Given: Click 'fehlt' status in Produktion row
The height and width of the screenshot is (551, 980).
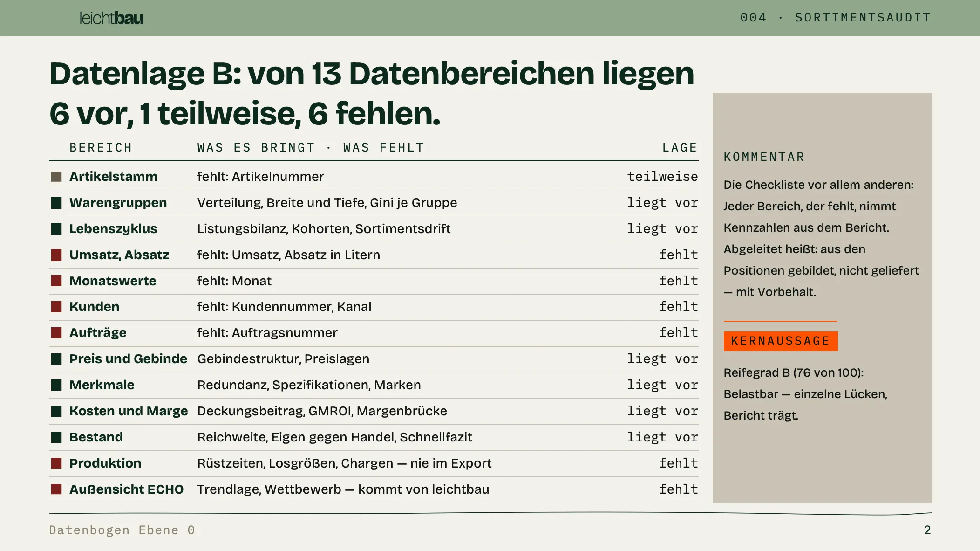Looking at the screenshot, I should pyautogui.click(x=678, y=463).
